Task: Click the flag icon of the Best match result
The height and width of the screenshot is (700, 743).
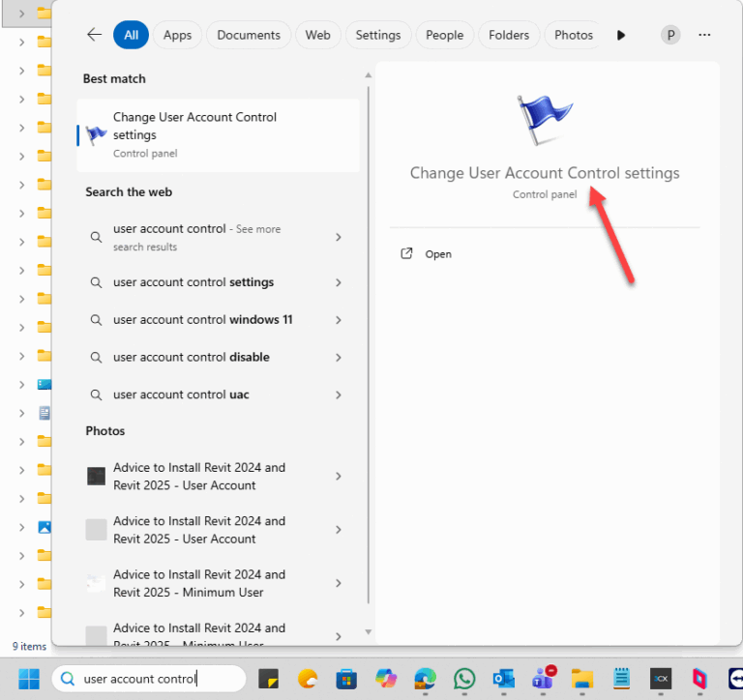Action: 96,135
